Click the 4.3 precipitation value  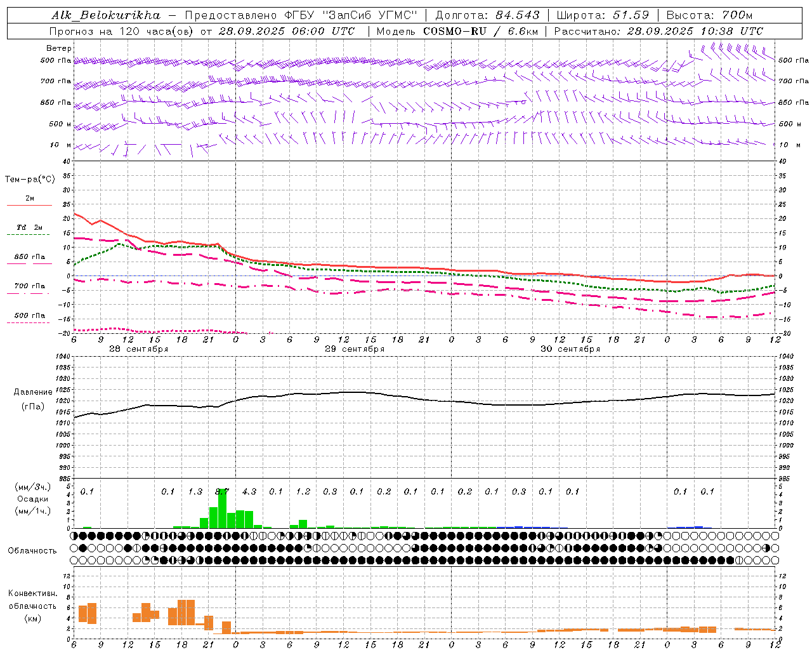click(249, 492)
